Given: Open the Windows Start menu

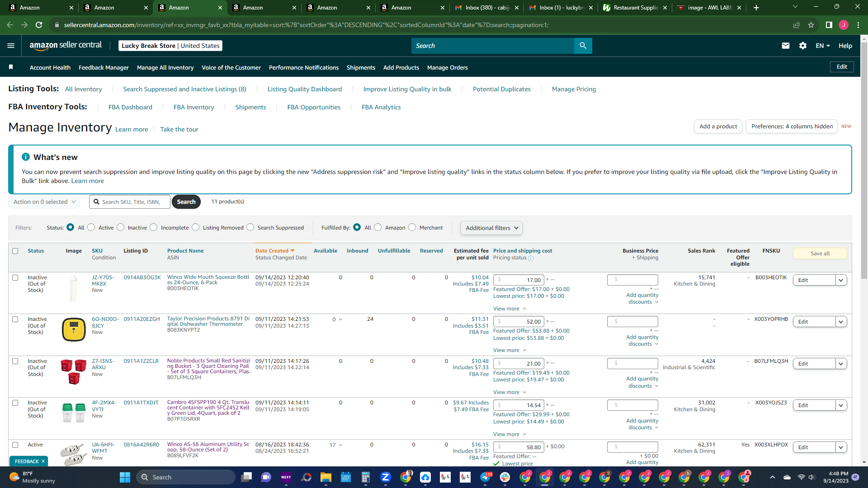Looking at the screenshot, I should [125, 477].
